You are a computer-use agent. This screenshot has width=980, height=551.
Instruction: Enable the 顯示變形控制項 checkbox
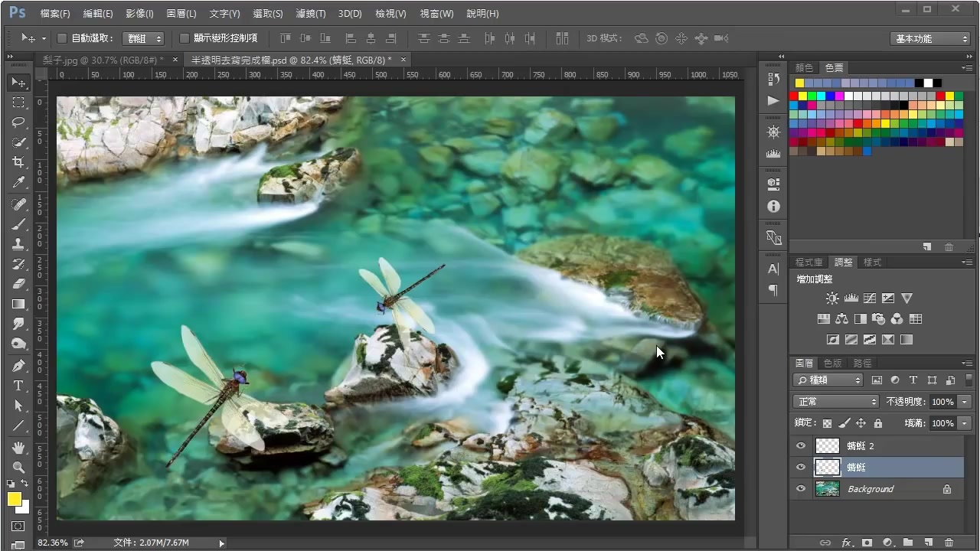185,38
